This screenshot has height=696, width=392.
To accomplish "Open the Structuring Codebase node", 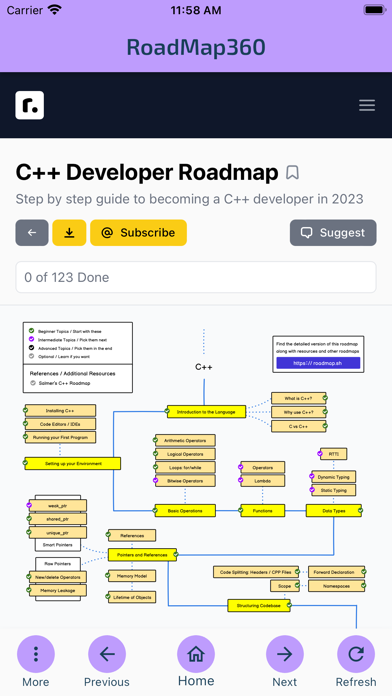I will tap(259, 605).
